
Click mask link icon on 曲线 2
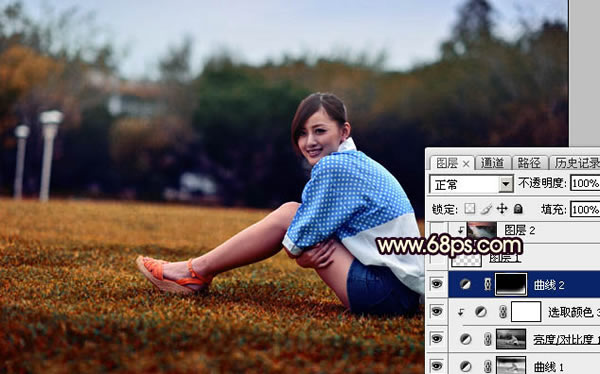click(488, 284)
